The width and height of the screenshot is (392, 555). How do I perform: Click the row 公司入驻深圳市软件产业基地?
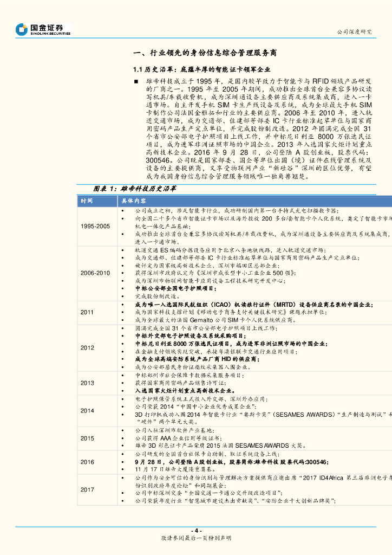[x=175, y=430]
